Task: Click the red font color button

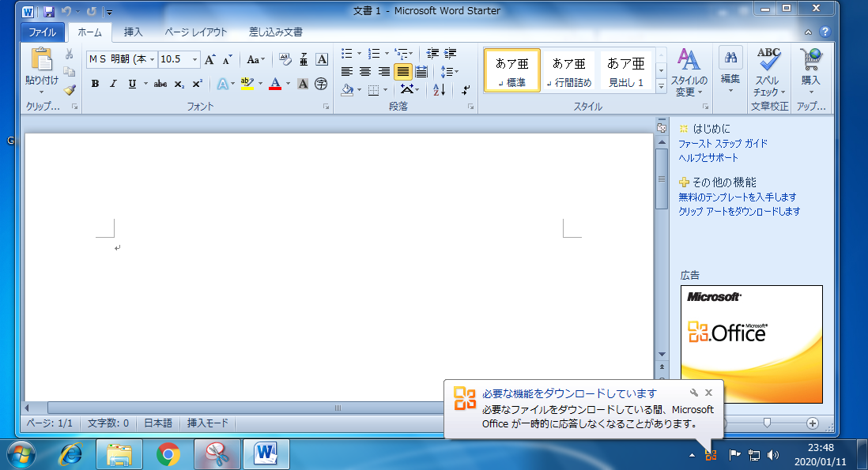Action: tap(275, 84)
